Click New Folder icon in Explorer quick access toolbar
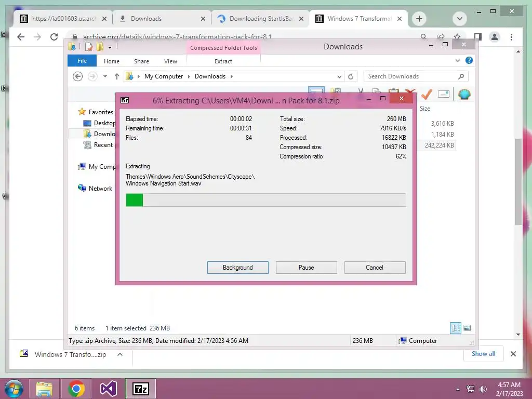The height and width of the screenshot is (399, 532). pyautogui.click(x=100, y=47)
